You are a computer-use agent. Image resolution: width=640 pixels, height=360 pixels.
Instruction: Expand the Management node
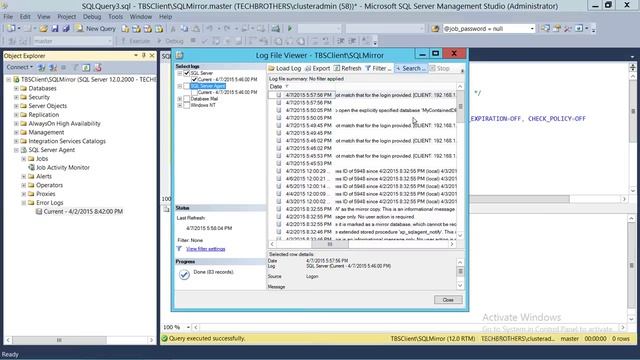16,132
